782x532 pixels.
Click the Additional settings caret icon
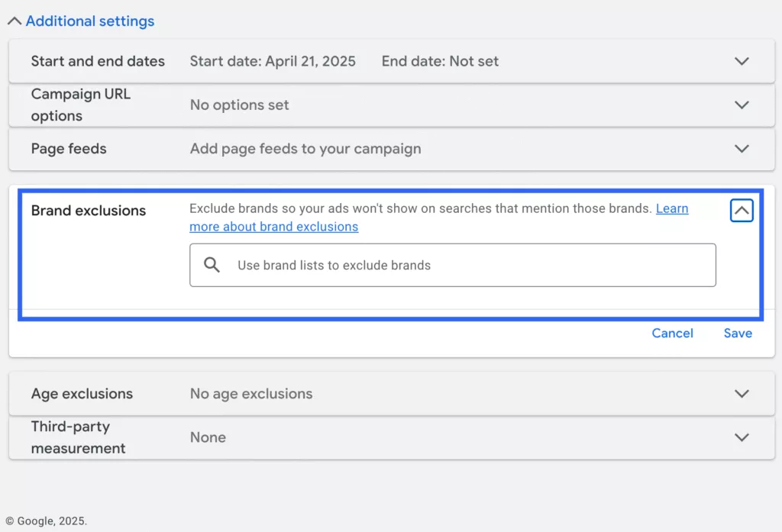coord(15,21)
